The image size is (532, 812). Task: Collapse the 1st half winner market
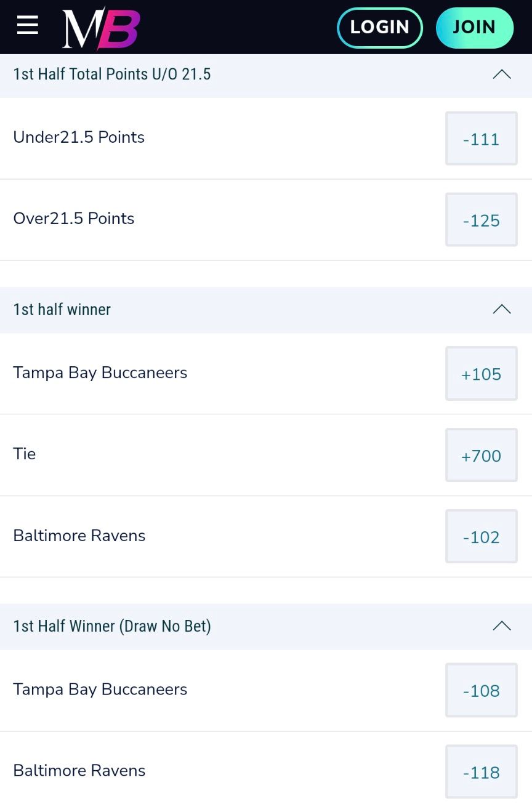(x=502, y=310)
